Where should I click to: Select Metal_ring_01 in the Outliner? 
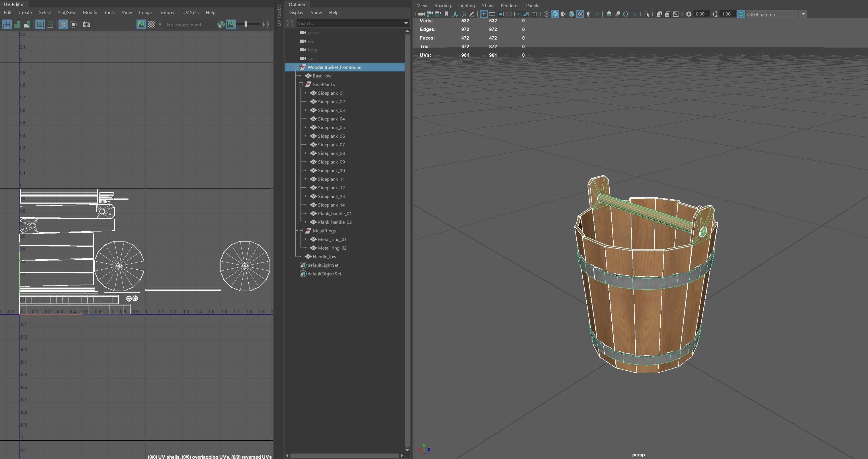point(332,239)
